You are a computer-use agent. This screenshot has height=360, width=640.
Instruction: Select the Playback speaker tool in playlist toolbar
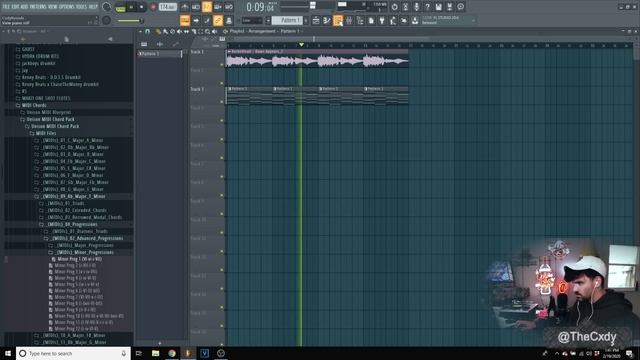[214, 31]
